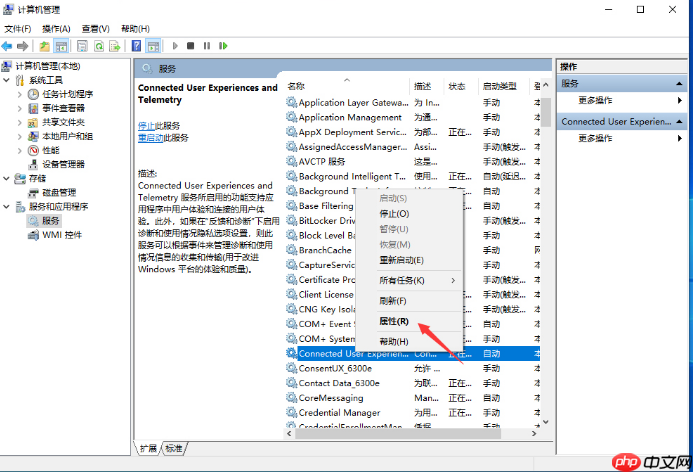Sort by the 状态 column header
This screenshot has width=693, height=472.
point(461,86)
